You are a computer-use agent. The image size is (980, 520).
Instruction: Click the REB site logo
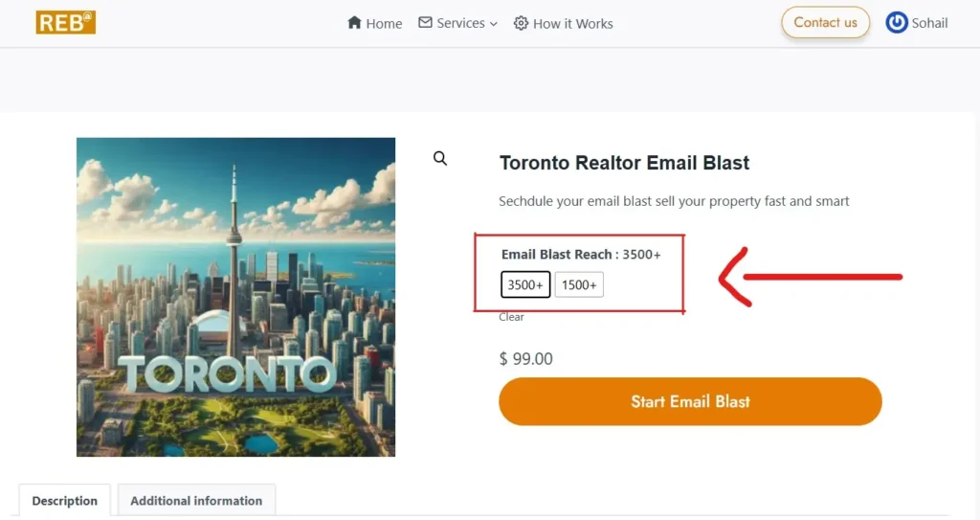coord(65,22)
